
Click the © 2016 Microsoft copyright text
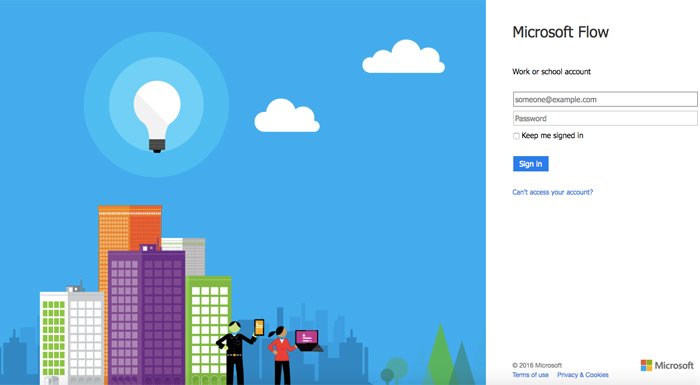(537, 365)
